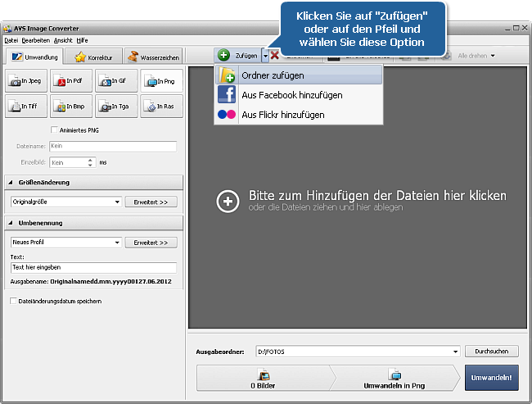Click the big circled plus icon
This screenshot has width=532, height=404.
coord(228,201)
